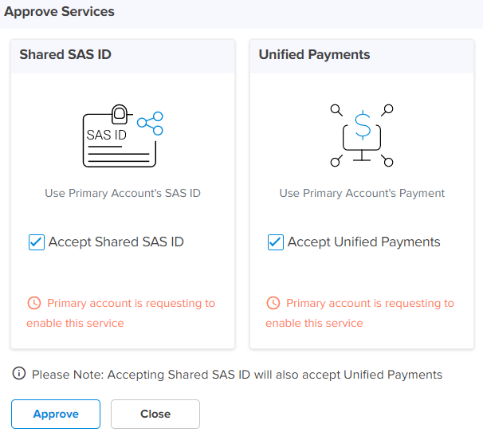Image resolution: width=483 pixels, height=448 pixels.
Task: Click the blue share icon on SAS ID card
Action: 151,122
